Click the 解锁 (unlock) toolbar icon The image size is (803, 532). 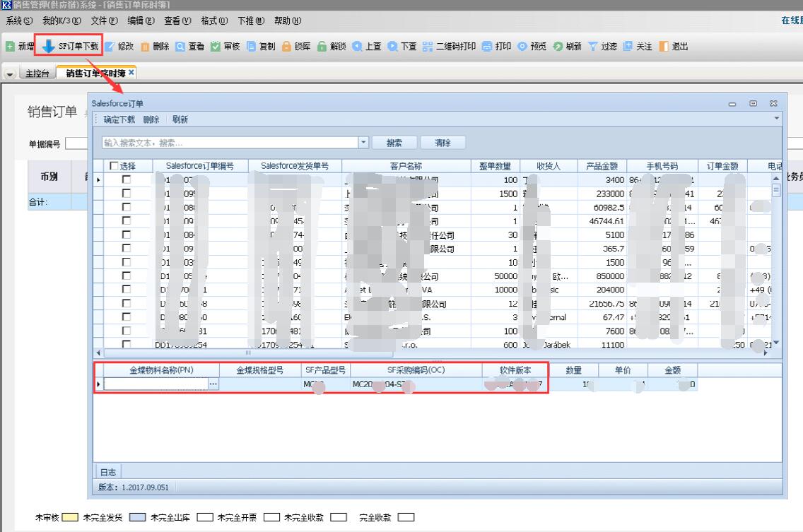[322, 46]
